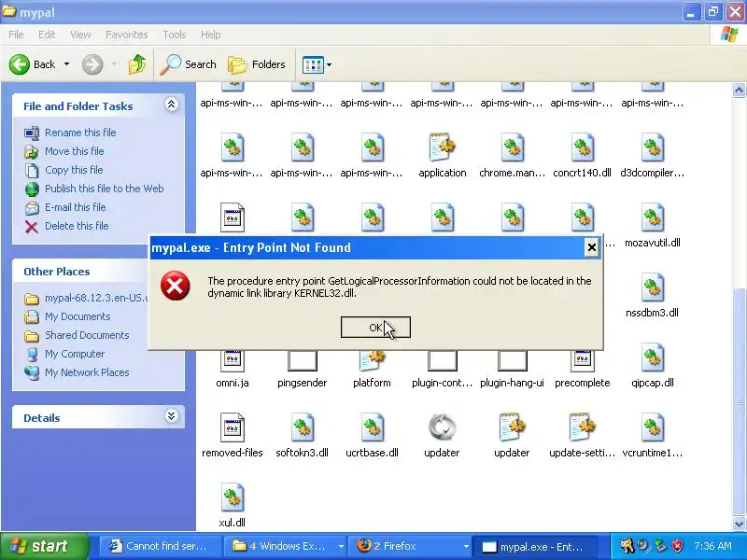The width and height of the screenshot is (747, 560).
Task: Switch to Cannot find server taskbar item
Action: [x=161, y=546]
